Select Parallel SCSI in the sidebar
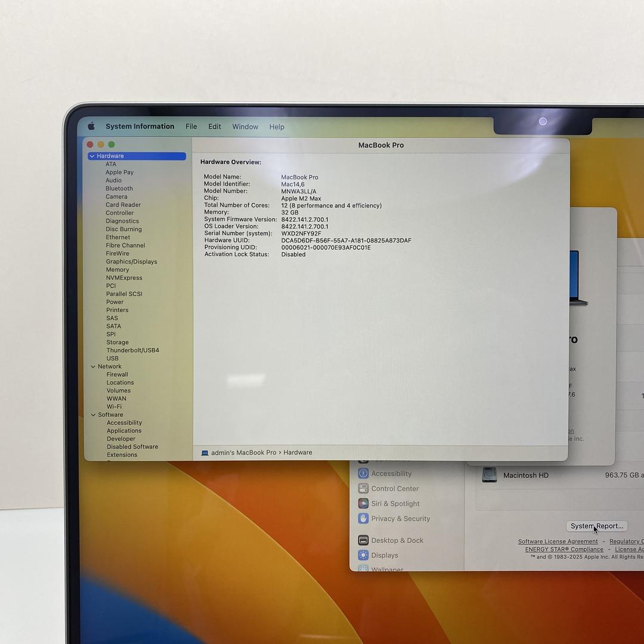 point(124,294)
